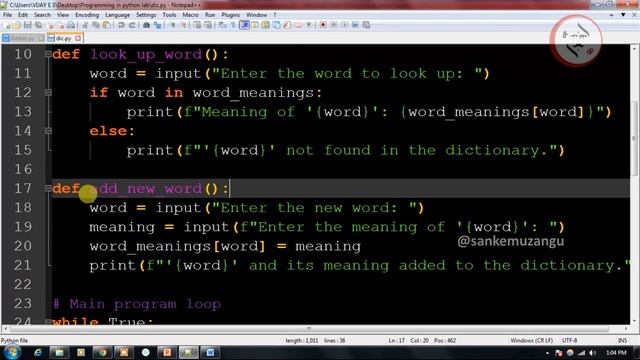This screenshot has width=640, height=360.
Task: Toggle Show All Characters pilcrow icon
Action: pos(233,25)
